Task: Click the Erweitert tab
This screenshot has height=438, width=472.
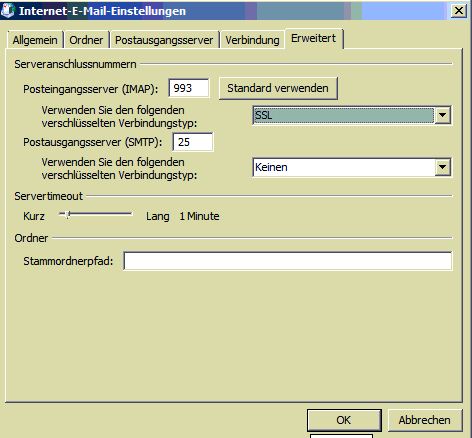Action: pyautogui.click(x=313, y=38)
